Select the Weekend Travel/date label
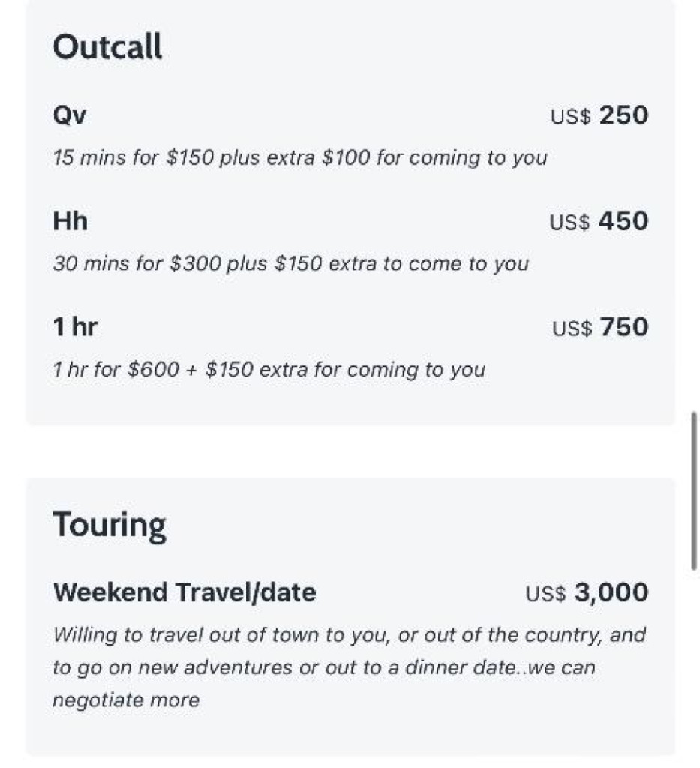Screen dimensions: 700x768 185,592
